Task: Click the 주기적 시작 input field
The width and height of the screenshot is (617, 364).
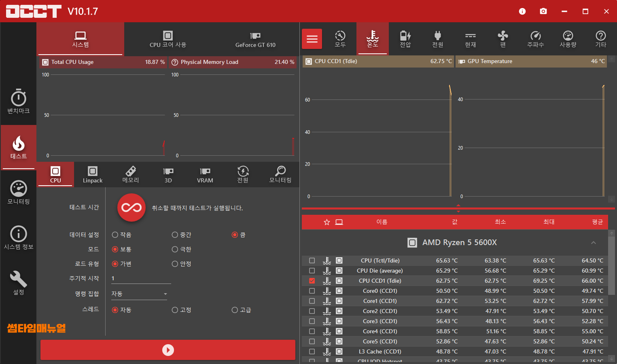Action: [x=141, y=278]
